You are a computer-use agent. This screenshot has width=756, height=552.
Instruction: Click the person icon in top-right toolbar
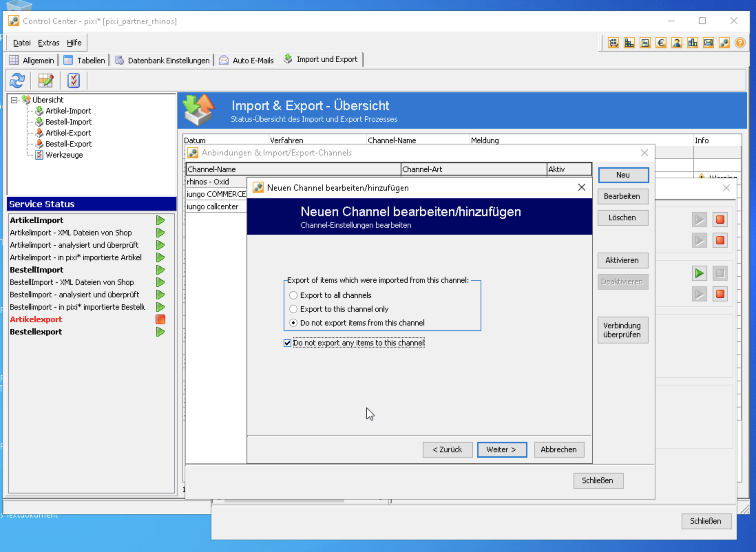point(676,43)
